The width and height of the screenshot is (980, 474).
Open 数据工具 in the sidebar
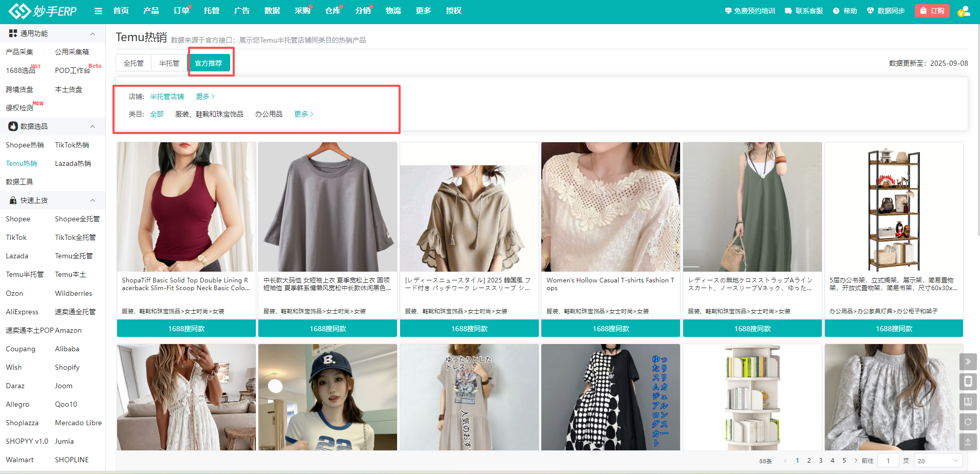(20, 182)
